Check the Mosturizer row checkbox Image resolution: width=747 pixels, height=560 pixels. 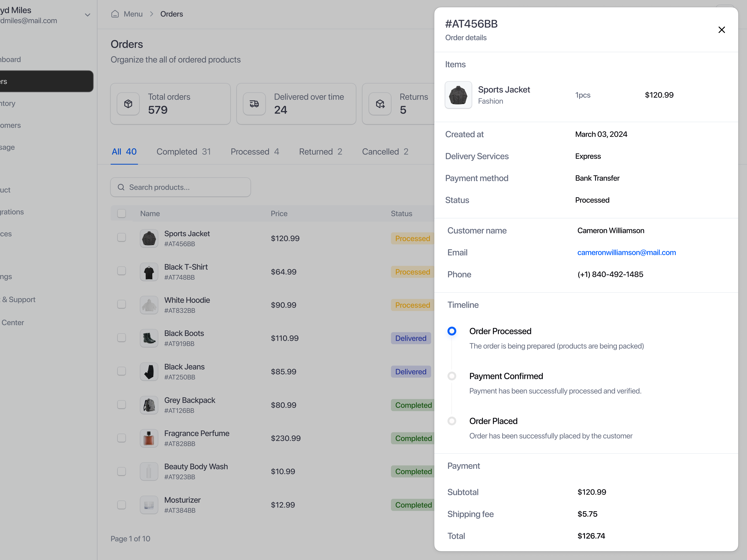click(122, 505)
